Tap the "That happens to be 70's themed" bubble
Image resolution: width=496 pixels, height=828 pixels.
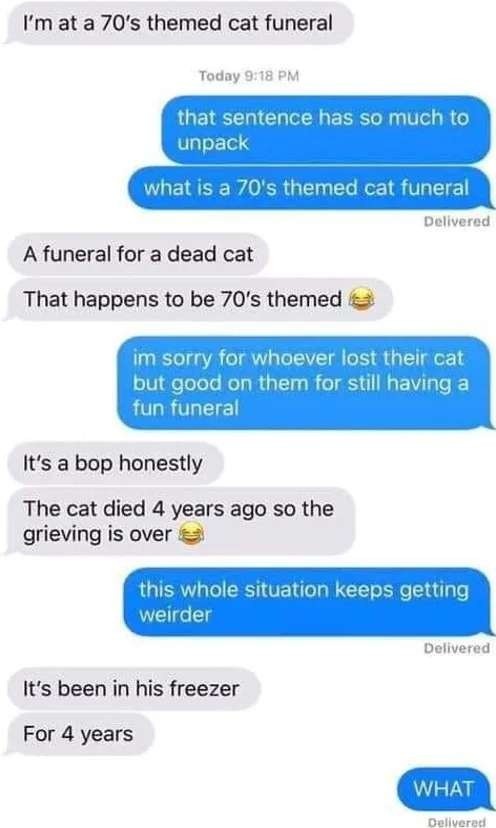click(200, 300)
